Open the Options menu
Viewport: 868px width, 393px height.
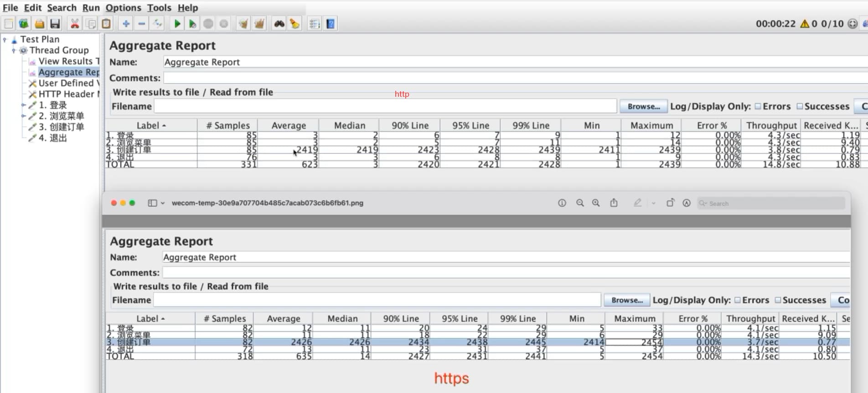click(x=123, y=8)
